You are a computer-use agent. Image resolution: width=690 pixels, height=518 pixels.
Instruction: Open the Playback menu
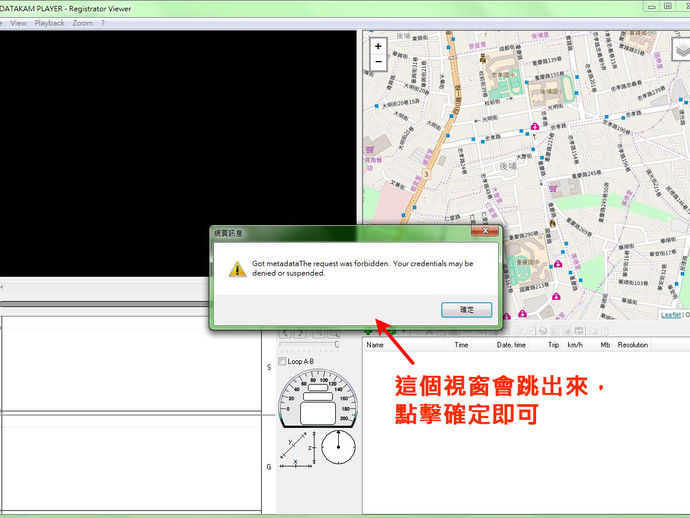49,23
